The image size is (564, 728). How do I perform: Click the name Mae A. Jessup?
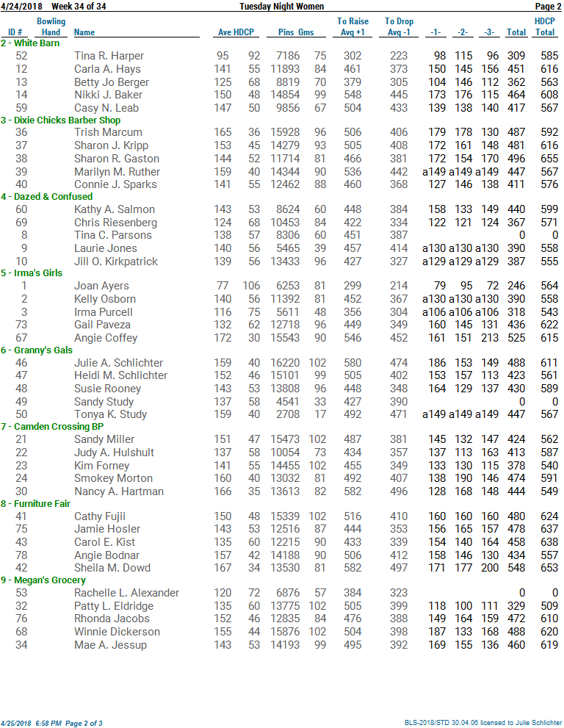110,645
